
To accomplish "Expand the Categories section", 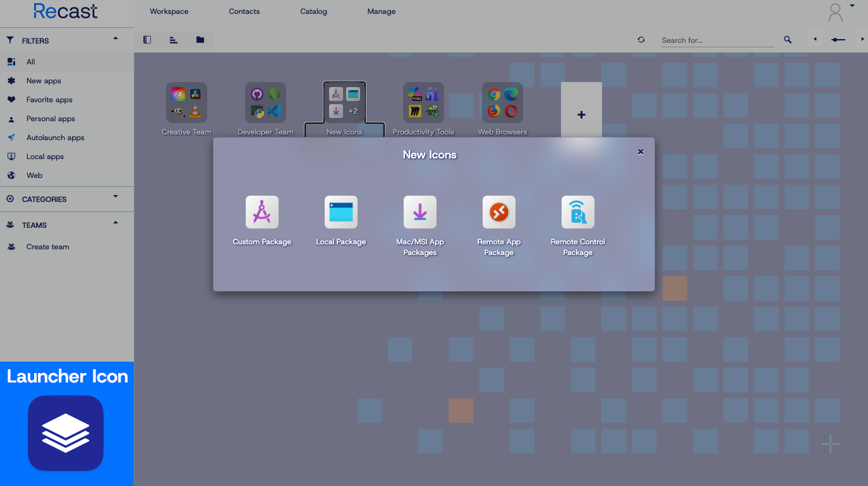I will coord(116,198).
